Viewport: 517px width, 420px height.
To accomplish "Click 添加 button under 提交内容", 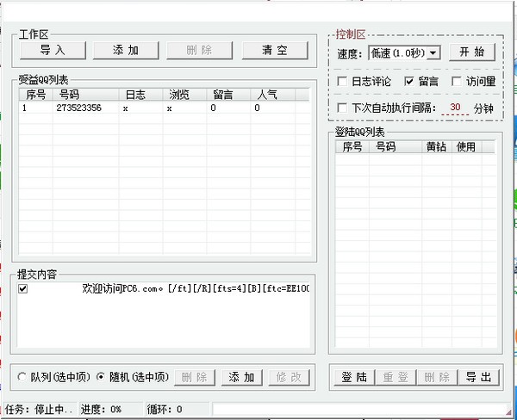I will [241, 377].
